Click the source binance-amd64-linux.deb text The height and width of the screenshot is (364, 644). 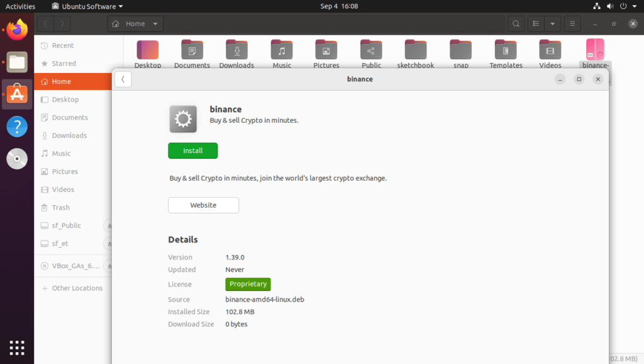[265, 299]
